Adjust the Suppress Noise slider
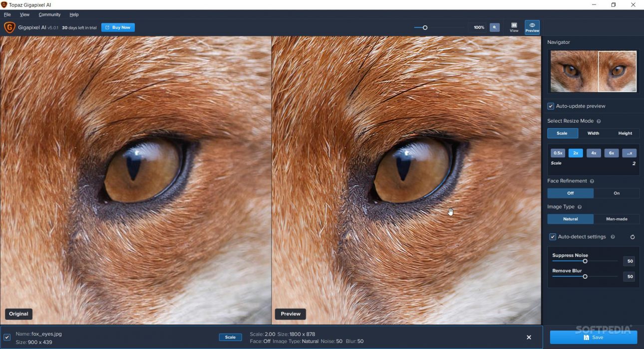 pos(585,261)
